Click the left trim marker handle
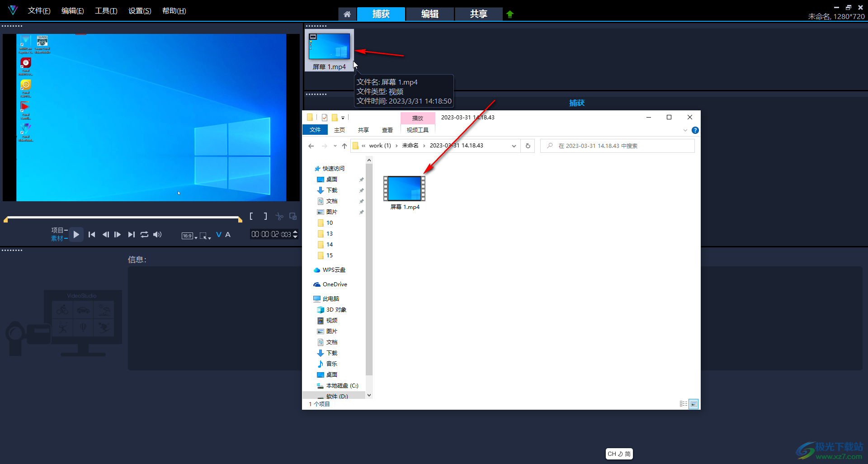 pyautogui.click(x=5, y=220)
